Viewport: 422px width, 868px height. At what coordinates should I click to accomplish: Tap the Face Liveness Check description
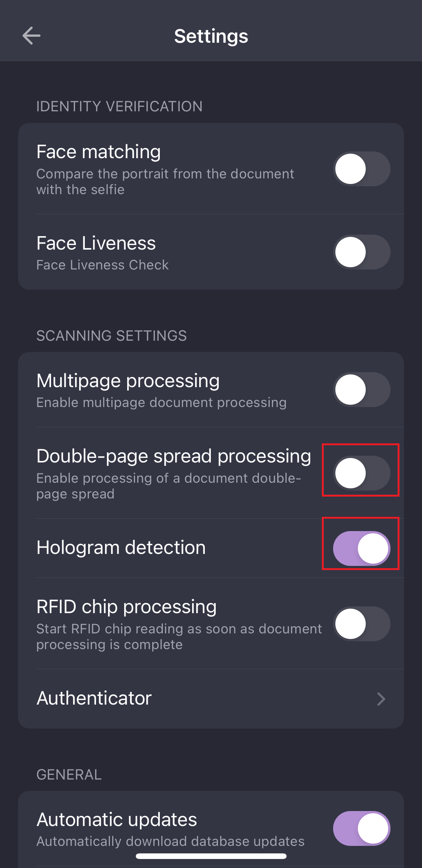pyautogui.click(x=102, y=265)
